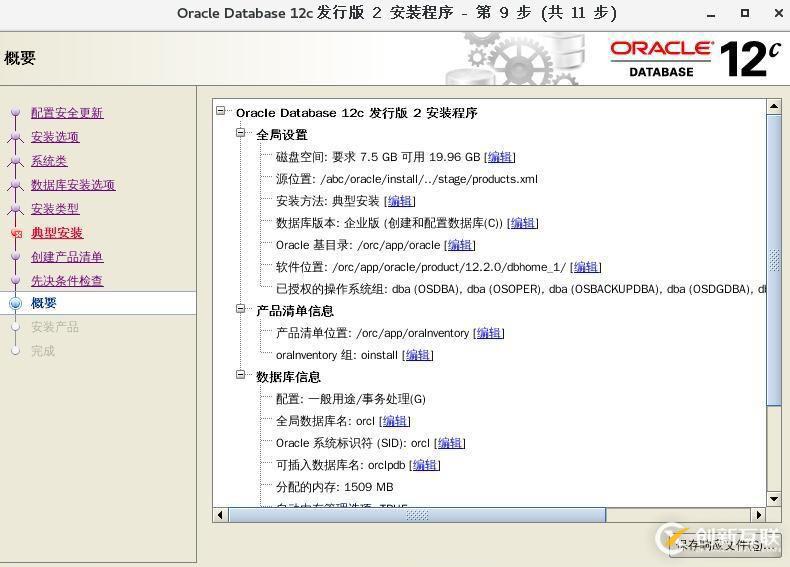790x567 pixels.
Task: Go to the 安装选项 step
Action: click(55, 137)
